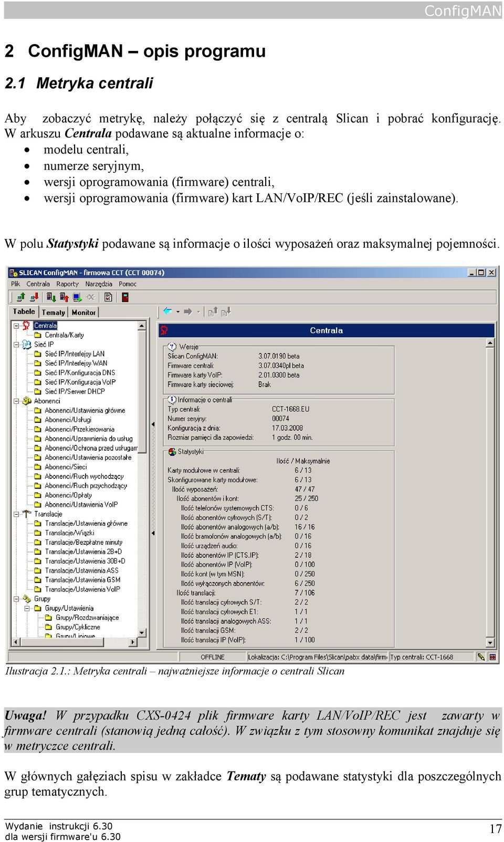This screenshot has width=504, height=842.
Task: Click the Lokalizacja path in status bar
Action: coord(317,657)
